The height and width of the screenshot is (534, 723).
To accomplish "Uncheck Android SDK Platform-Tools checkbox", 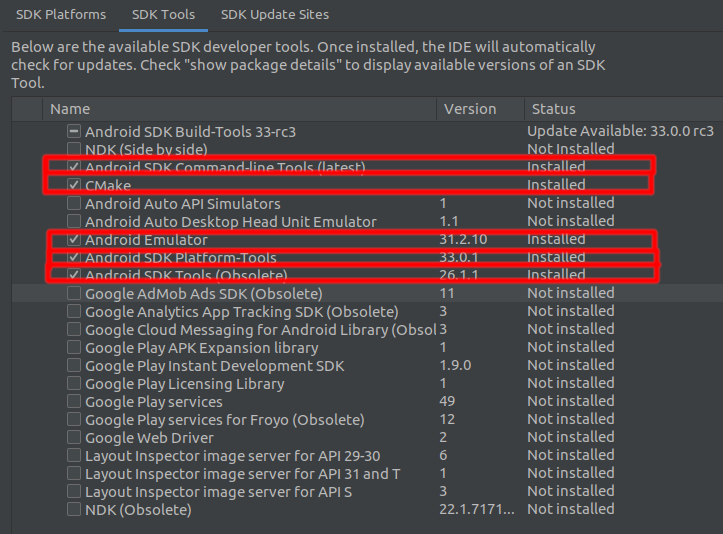I will [74, 257].
